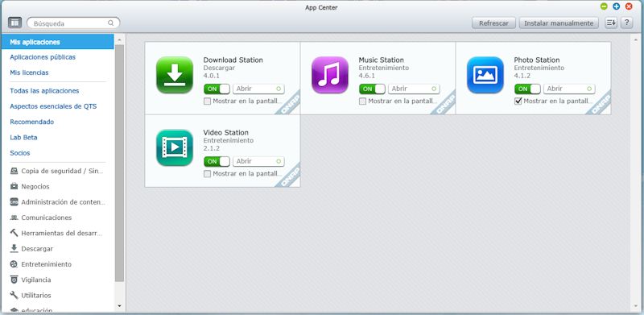Click the Download Station version text 4.0.1
The width and height of the screenshot is (644, 315).
click(x=212, y=76)
